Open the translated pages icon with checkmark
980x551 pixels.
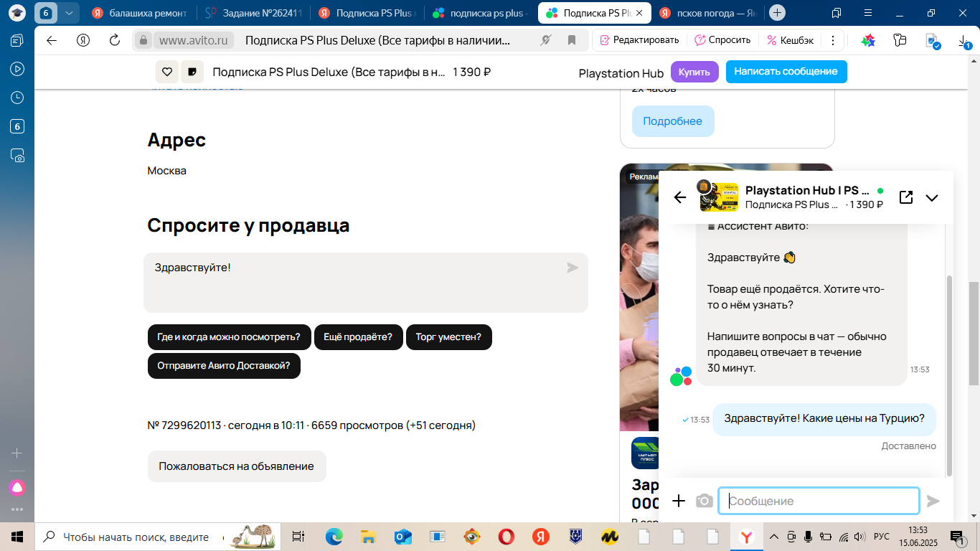pos(932,41)
